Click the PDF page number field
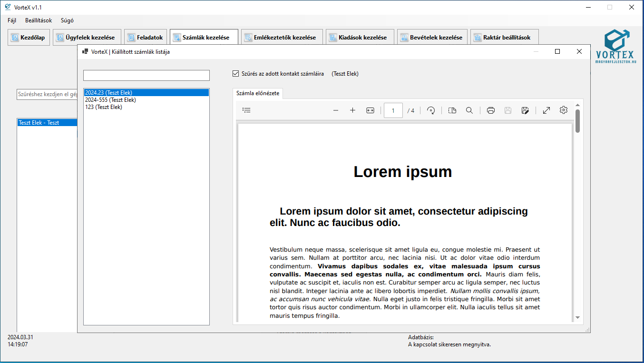644x363 pixels. [x=393, y=110]
